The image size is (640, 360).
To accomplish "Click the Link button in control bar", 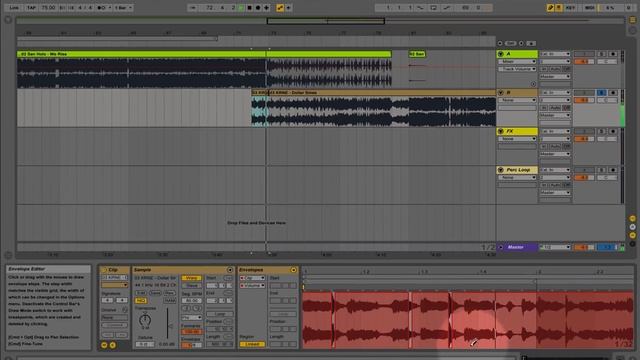I will (14, 7).
